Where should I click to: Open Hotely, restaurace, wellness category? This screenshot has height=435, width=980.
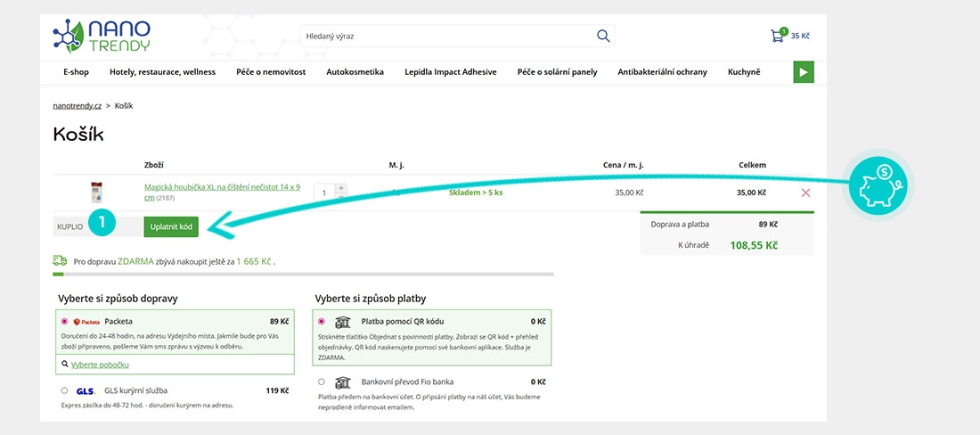coord(162,72)
